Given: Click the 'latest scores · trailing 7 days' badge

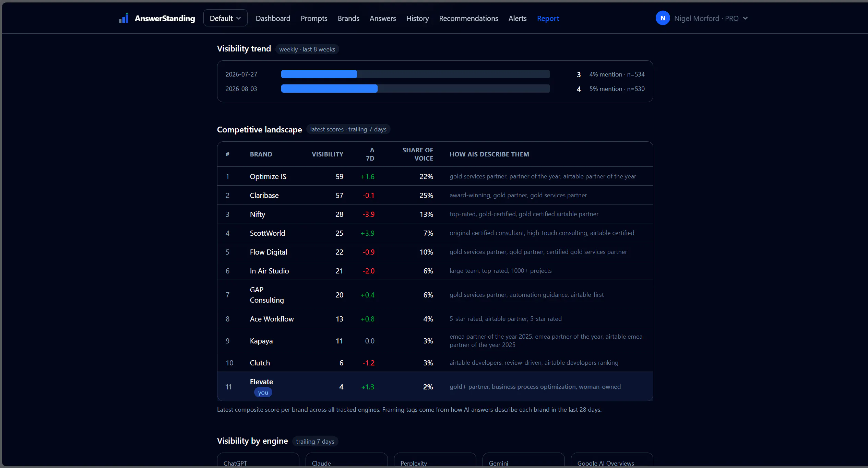Looking at the screenshot, I should coord(348,129).
